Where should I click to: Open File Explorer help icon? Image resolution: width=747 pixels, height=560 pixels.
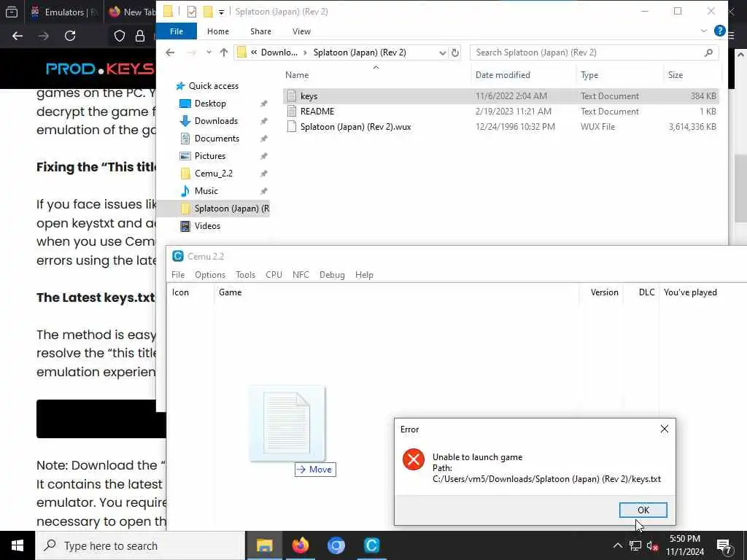pyautogui.click(x=719, y=31)
